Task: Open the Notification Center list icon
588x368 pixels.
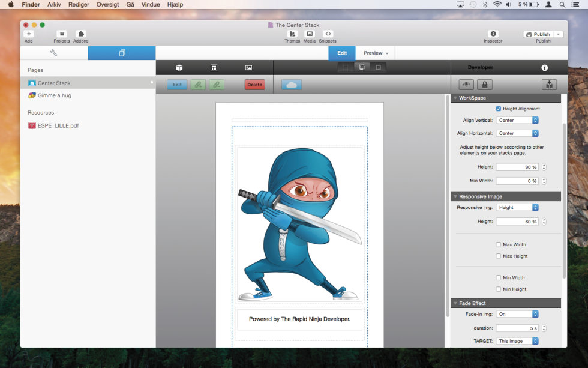Action: [575, 4]
